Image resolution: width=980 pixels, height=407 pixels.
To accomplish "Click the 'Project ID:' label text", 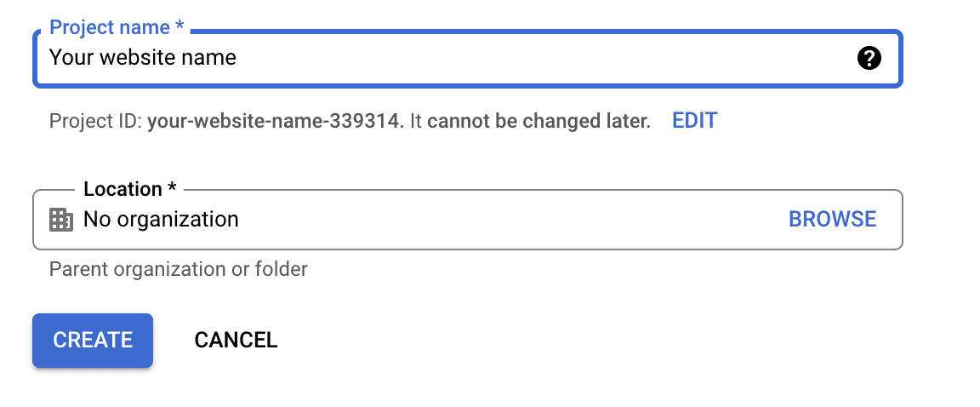I will point(95,121).
